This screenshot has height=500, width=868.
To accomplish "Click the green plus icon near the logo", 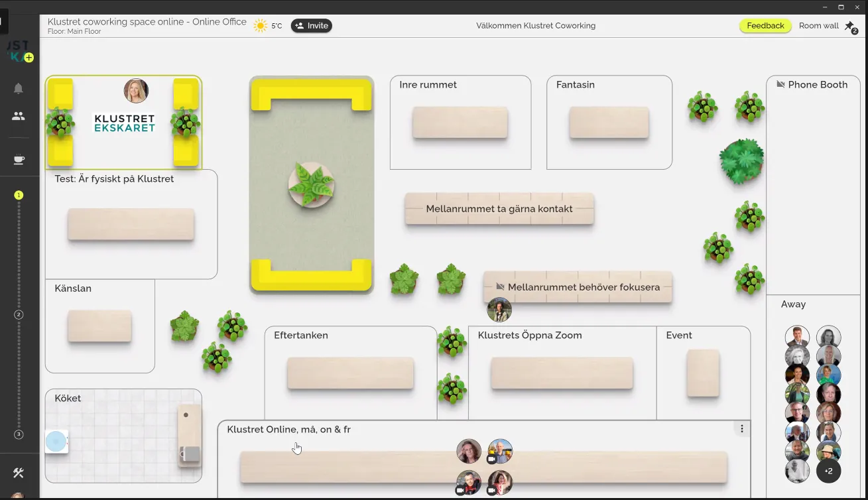I will click(x=28, y=57).
